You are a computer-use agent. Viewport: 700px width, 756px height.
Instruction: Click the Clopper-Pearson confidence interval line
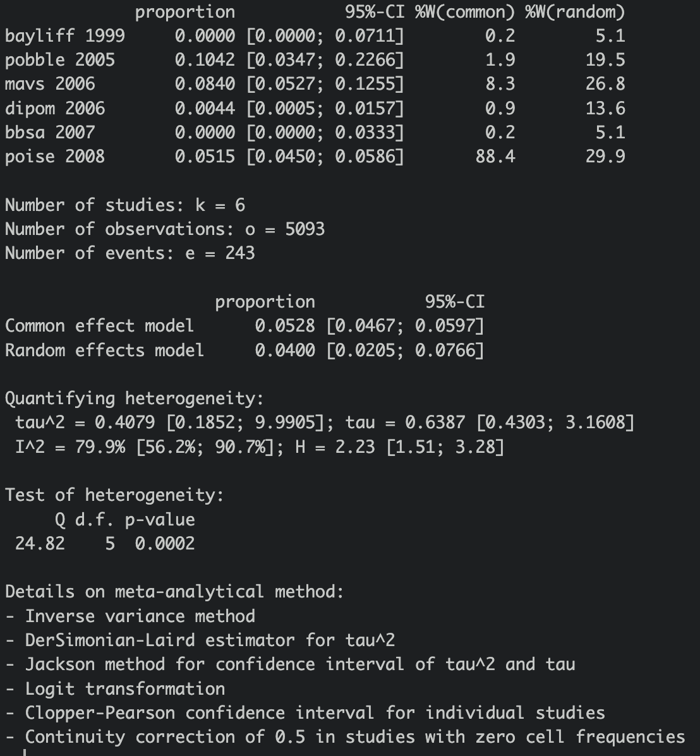click(305, 713)
